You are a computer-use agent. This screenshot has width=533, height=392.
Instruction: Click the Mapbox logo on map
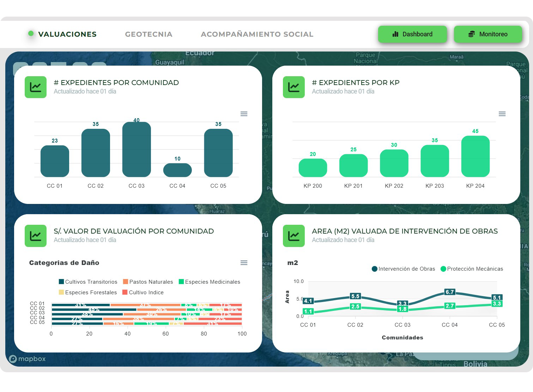tap(27, 359)
